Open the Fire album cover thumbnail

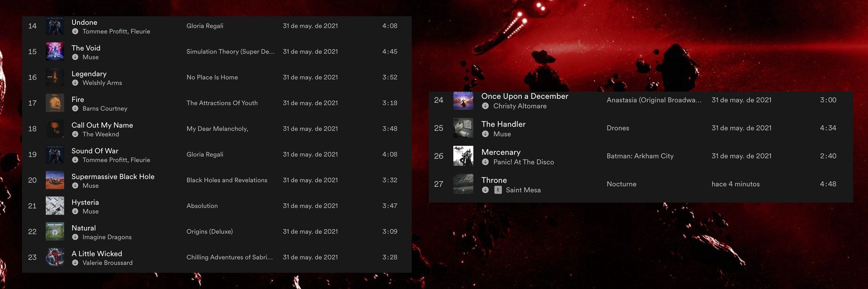[x=55, y=103]
